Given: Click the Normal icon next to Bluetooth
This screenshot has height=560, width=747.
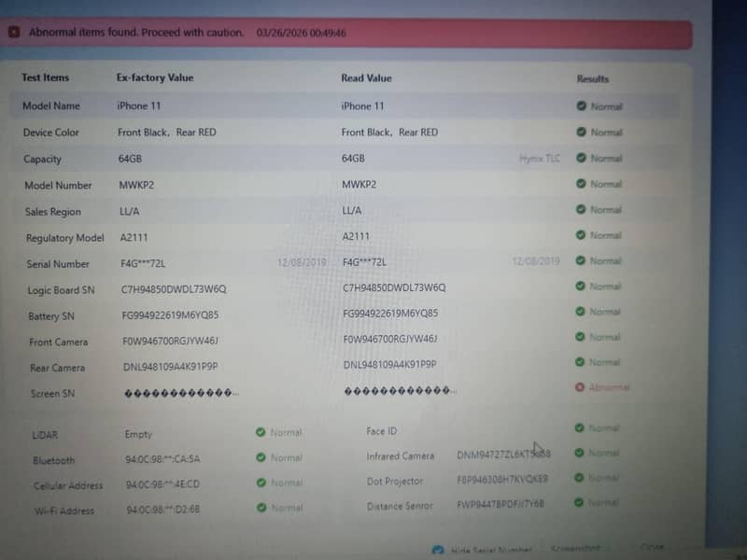Looking at the screenshot, I should click(x=261, y=458).
